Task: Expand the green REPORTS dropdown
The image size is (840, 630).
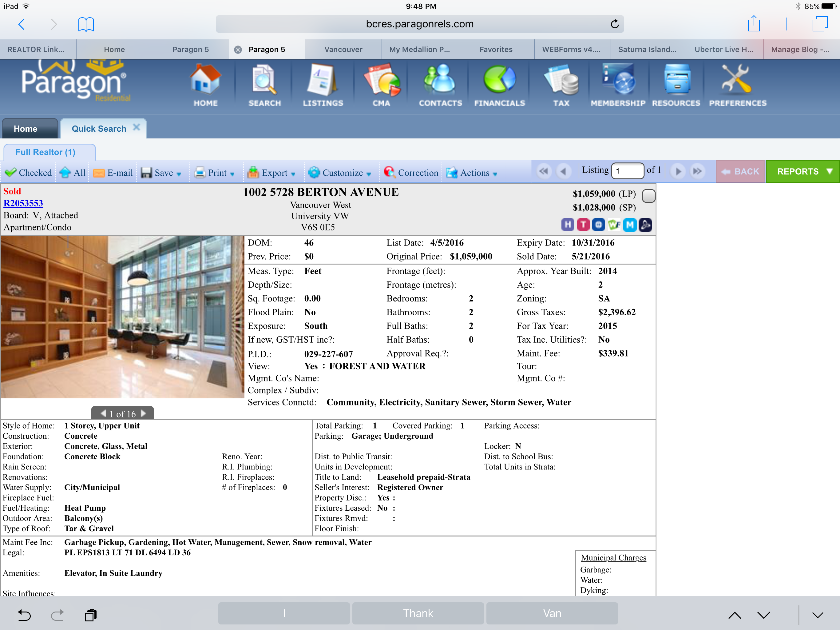Action: point(802,172)
